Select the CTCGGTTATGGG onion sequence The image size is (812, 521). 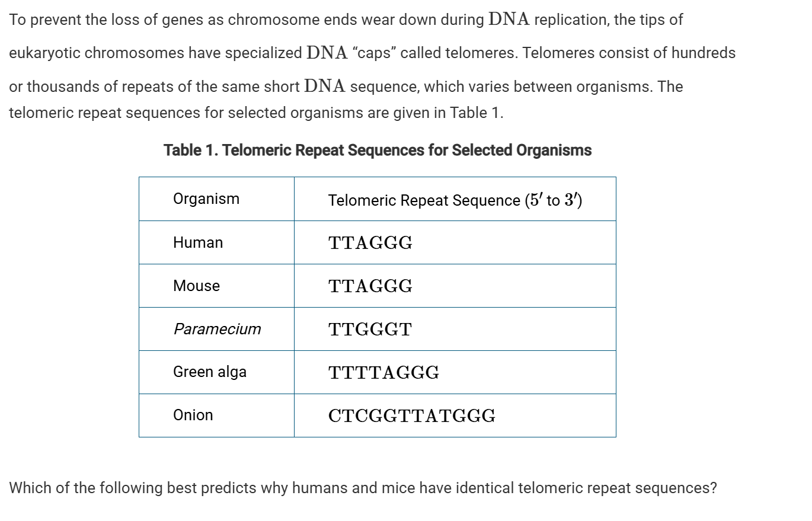[x=412, y=416]
